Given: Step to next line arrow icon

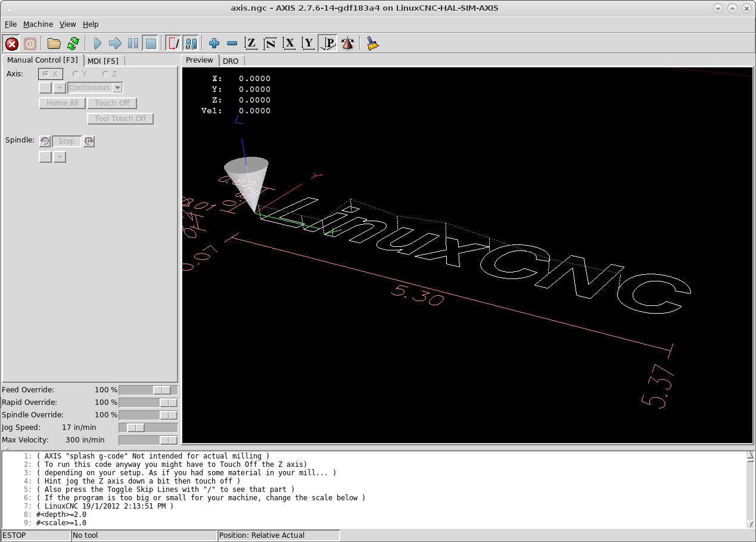Looking at the screenshot, I should 115,44.
